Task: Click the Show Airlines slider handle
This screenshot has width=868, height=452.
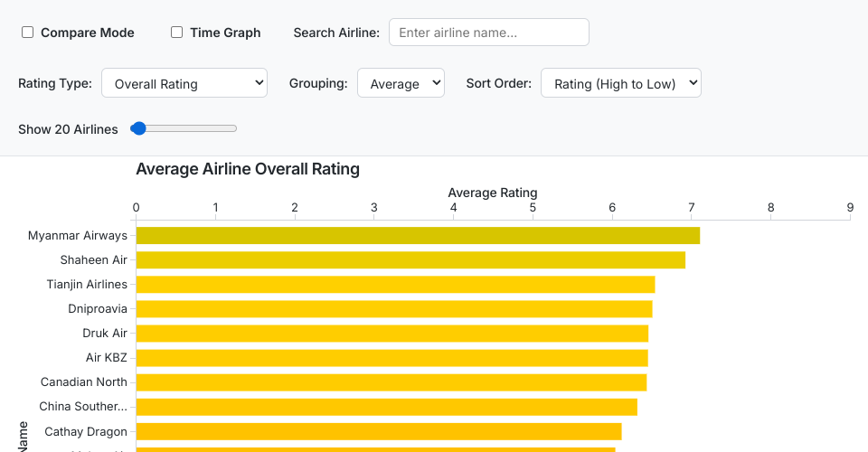Action: pyautogui.click(x=138, y=128)
